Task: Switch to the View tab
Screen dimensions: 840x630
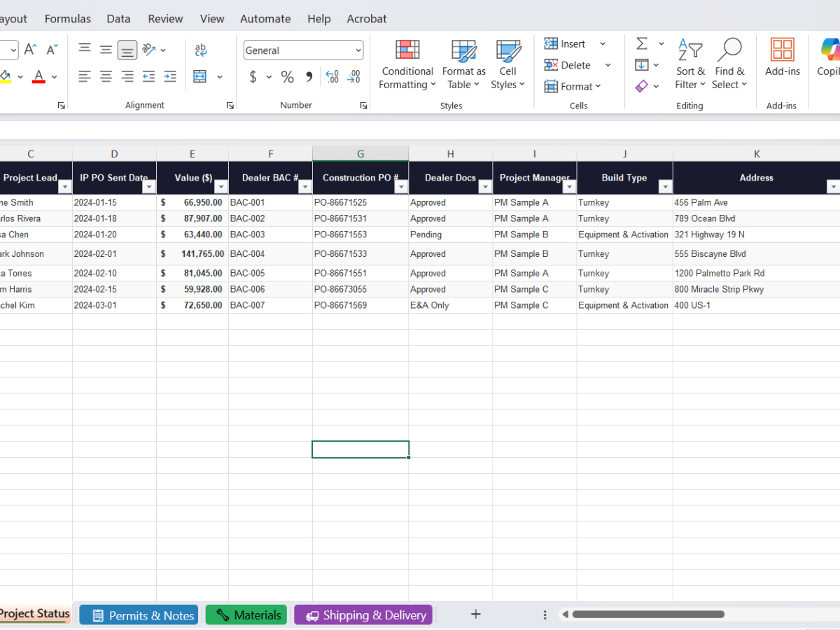Action: pyautogui.click(x=212, y=19)
